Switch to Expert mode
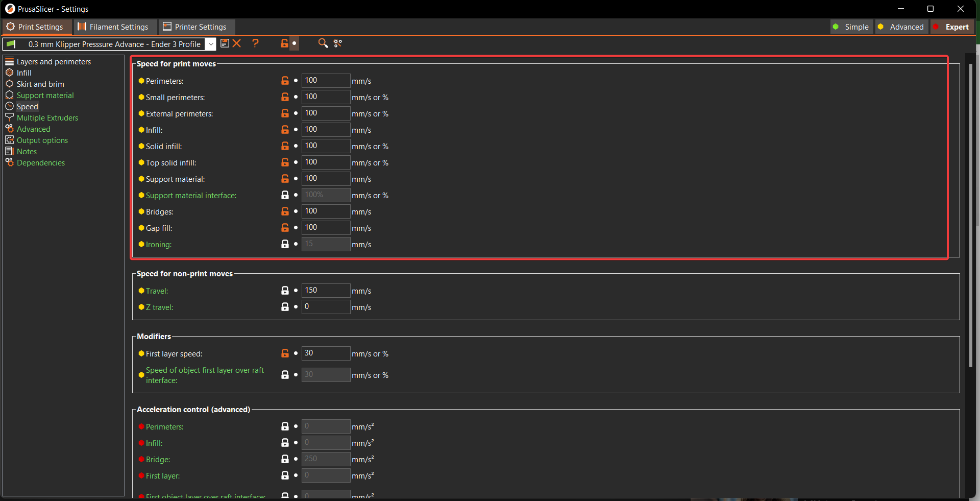 (952, 27)
